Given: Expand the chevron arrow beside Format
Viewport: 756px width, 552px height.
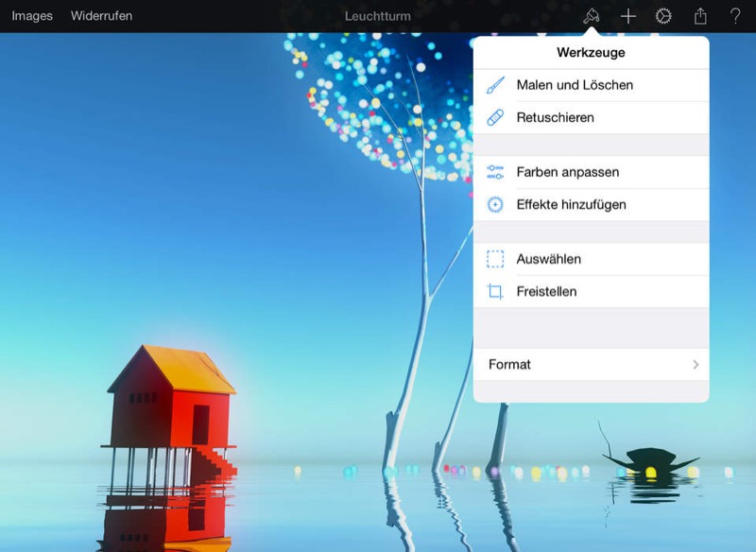Looking at the screenshot, I should 696,365.
